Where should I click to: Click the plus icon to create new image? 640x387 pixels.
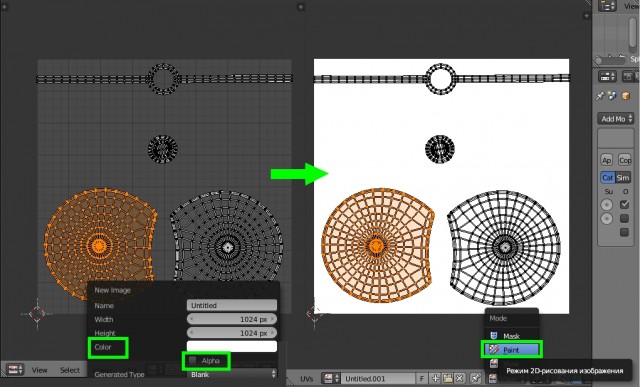point(435,378)
